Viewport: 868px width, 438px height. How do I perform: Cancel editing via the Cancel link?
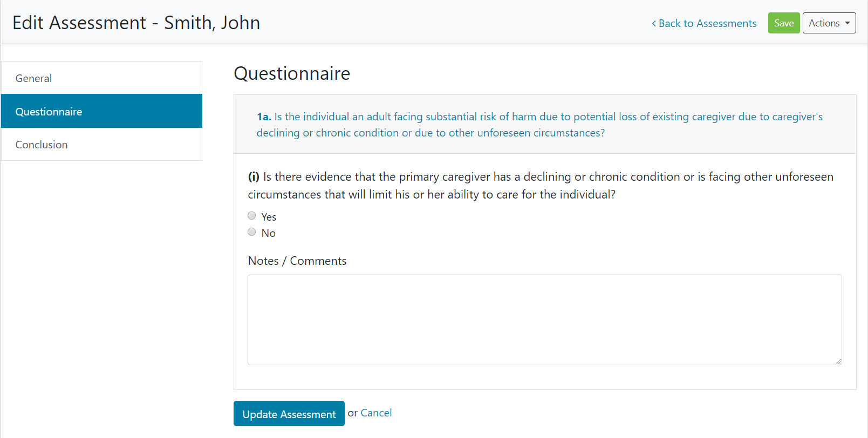pyautogui.click(x=376, y=413)
